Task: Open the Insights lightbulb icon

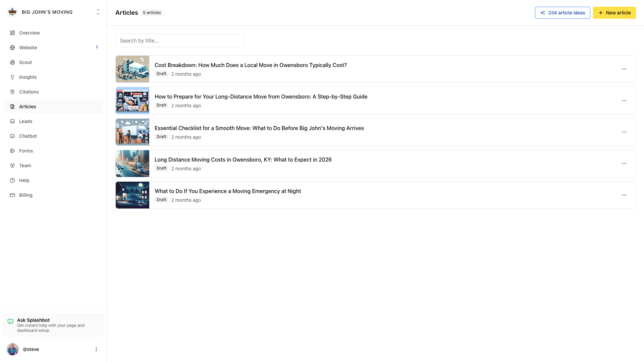Action: (x=12, y=77)
